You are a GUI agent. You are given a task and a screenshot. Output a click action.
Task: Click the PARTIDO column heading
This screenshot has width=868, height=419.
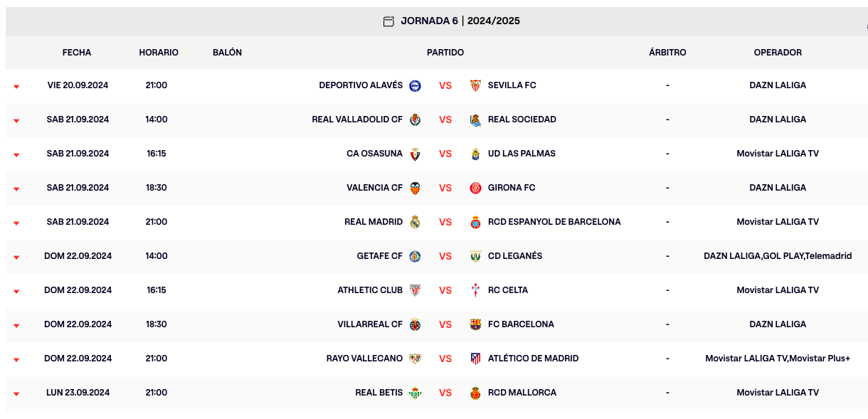coord(447,52)
